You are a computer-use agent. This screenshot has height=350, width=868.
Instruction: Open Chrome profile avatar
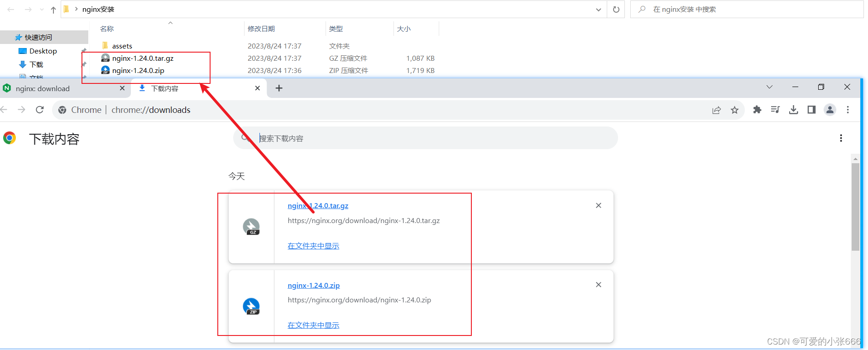(x=830, y=110)
